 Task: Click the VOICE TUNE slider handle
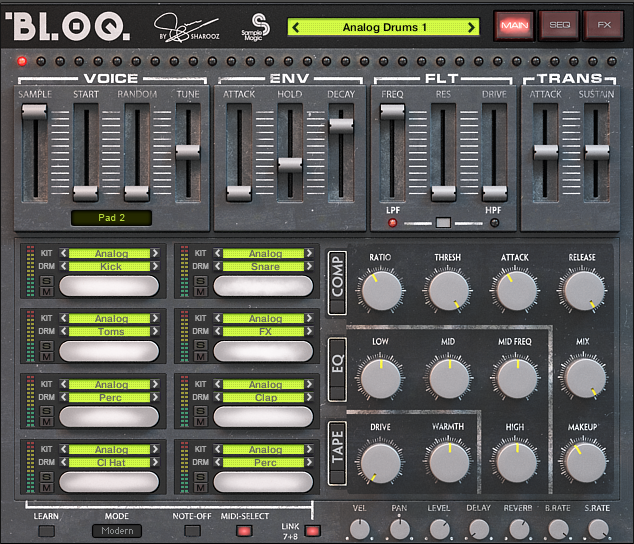tap(188, 152)
